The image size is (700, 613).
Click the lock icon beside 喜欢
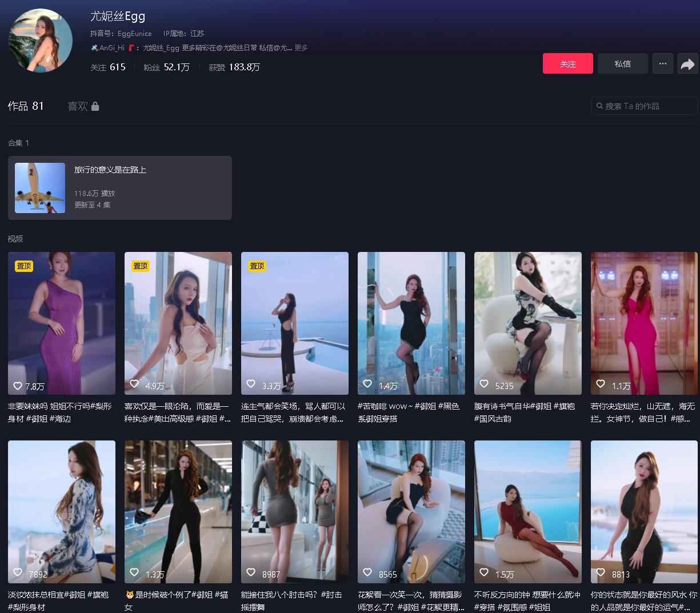click(x=95, y=106)
